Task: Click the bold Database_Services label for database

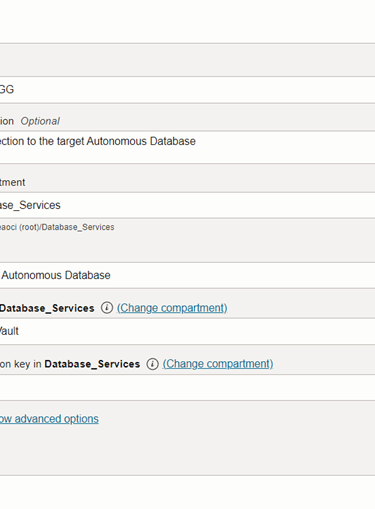Action: coord(47,308)
